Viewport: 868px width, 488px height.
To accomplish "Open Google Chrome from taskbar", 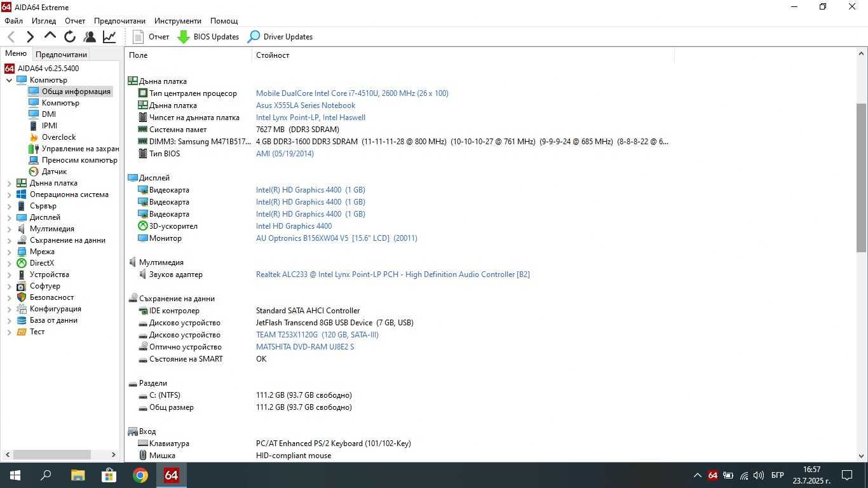I will 140,475.
